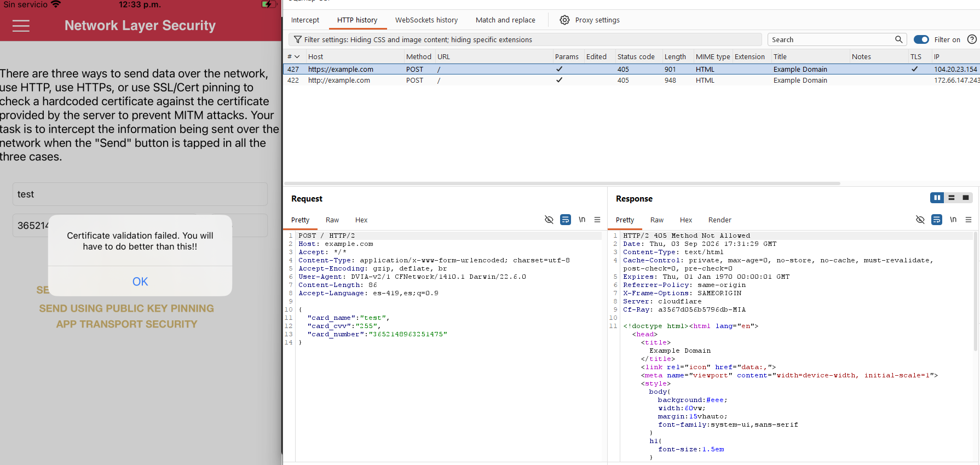Dismiss the certificate alert with OK
This screenshot has height=465, width=980.
[x=140, y=282]
